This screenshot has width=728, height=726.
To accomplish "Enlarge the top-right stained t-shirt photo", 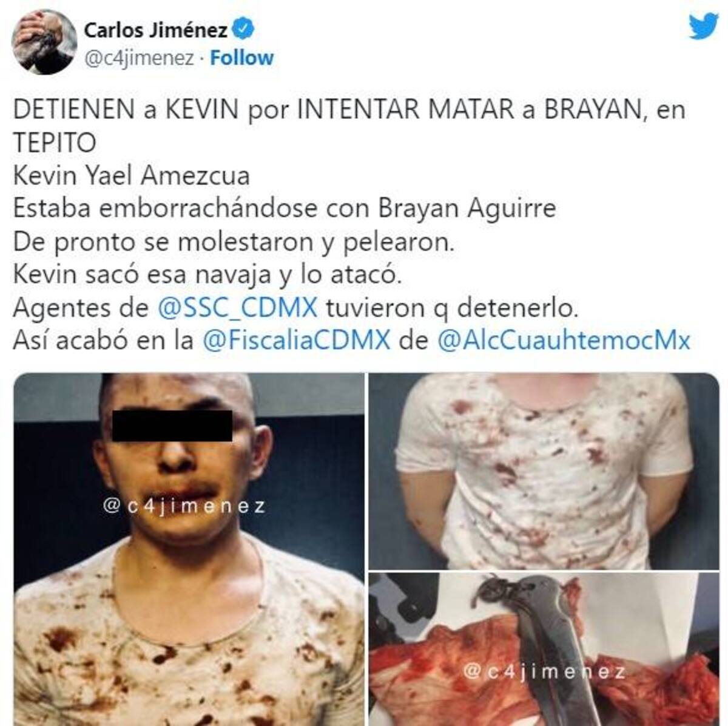I will (x=544, y=471).
